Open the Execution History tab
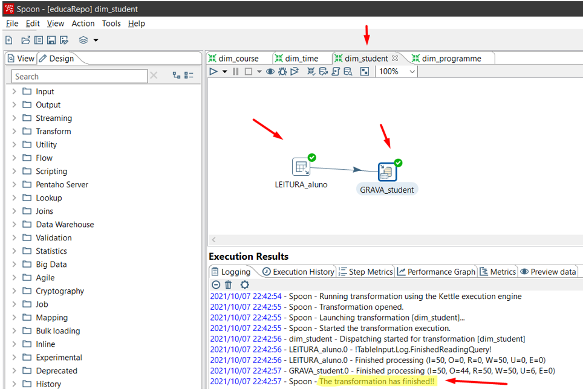This screenshot has width=583, height=392. pyautogui.click(x=299, y=272)
